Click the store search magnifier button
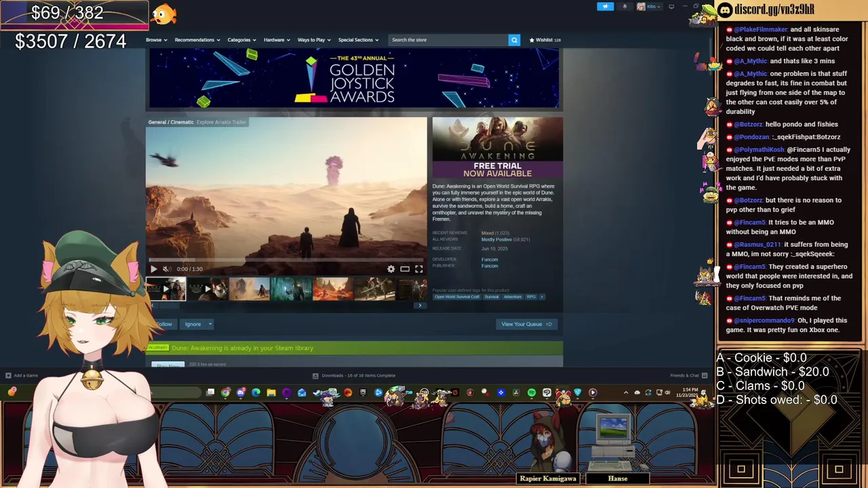Image resolution: width=868 pixels, height=488 pixels. tap(514, 40)
